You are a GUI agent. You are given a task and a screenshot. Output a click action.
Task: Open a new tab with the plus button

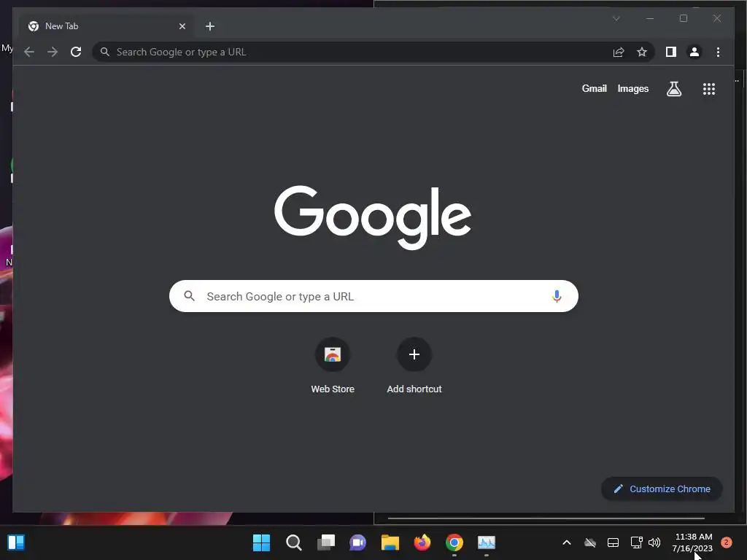[x=210, y=26]
